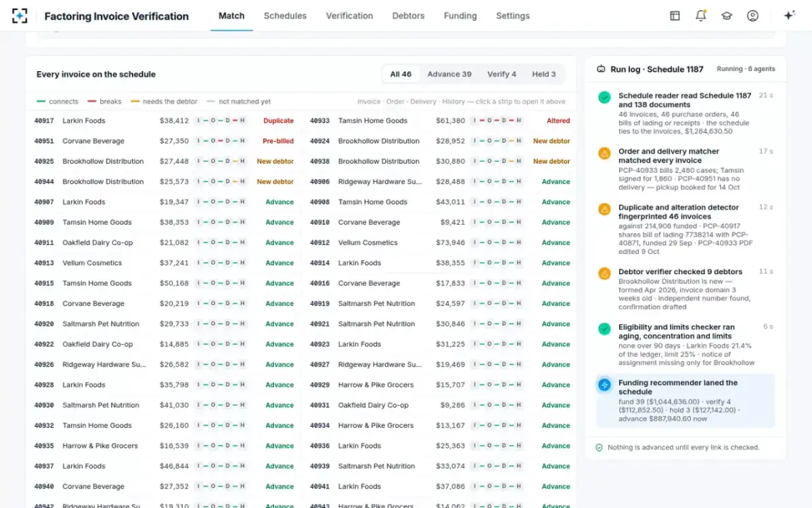The height and width of the screenshot is (508, 812).
Task: Click Harrow & Pike Grocers on invoice 40929
Action: [376, 385]
